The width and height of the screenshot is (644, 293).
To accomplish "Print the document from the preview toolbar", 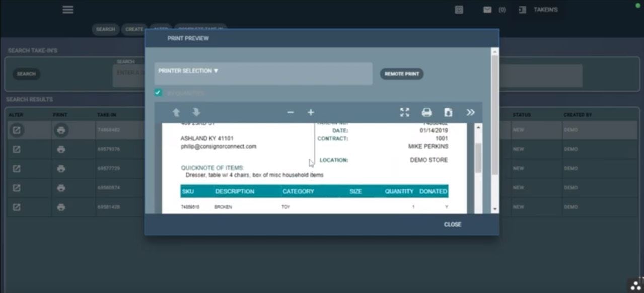I will 426,112.
